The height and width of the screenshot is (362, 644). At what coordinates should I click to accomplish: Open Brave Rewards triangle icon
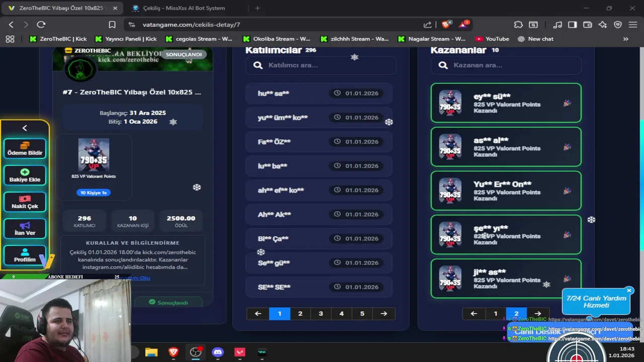(x=464, y=24)
